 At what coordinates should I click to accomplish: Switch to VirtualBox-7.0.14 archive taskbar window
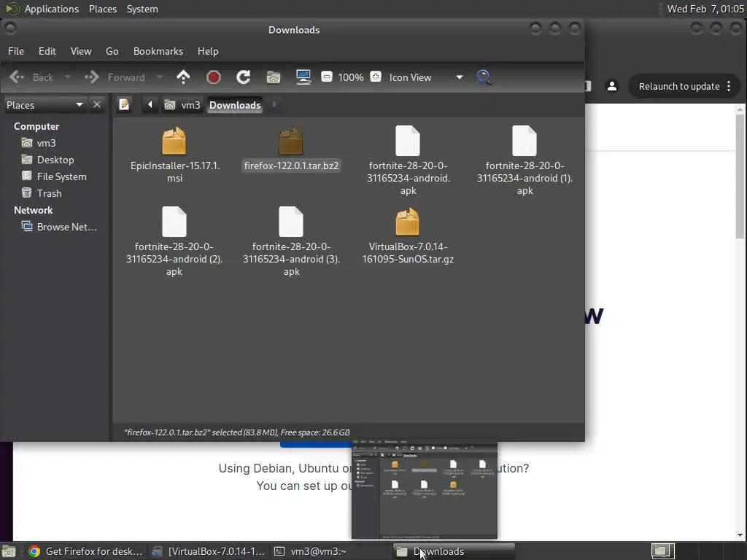coord(208,551)
